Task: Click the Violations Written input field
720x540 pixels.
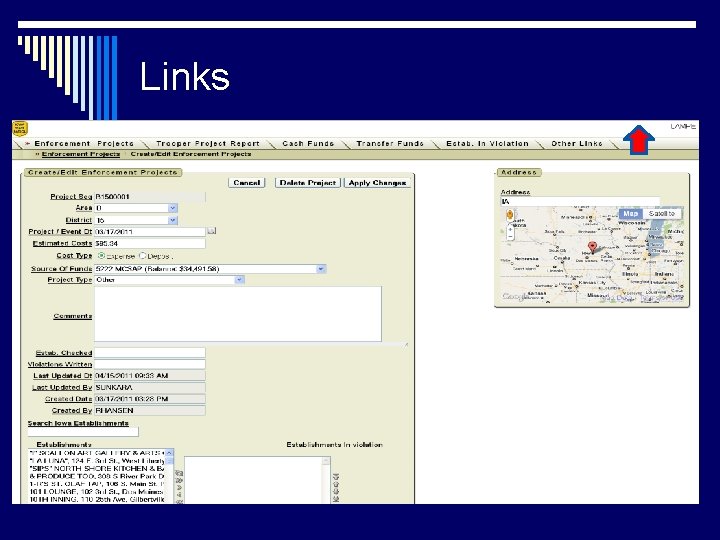Action: [150, 364]
